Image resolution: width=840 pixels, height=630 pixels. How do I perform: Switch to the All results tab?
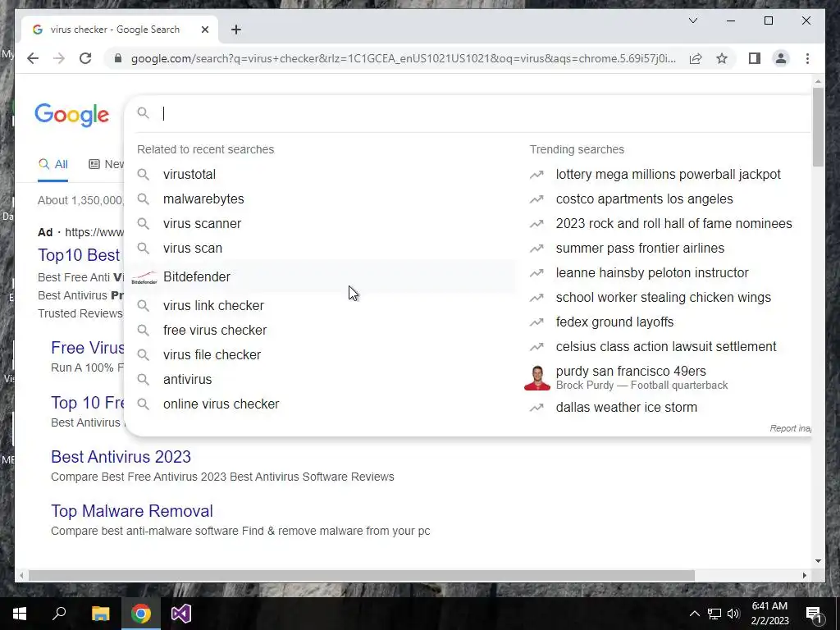click(53, 164)
